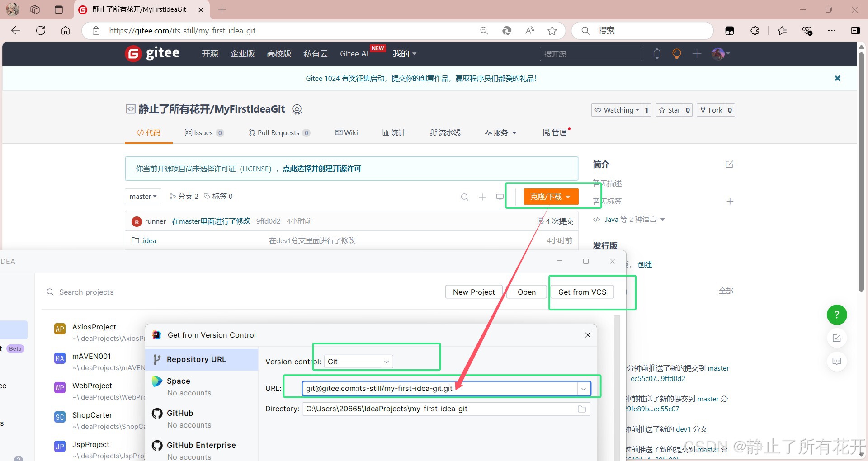Edit the 简介 section with pencil icon

tap(729, 164)
